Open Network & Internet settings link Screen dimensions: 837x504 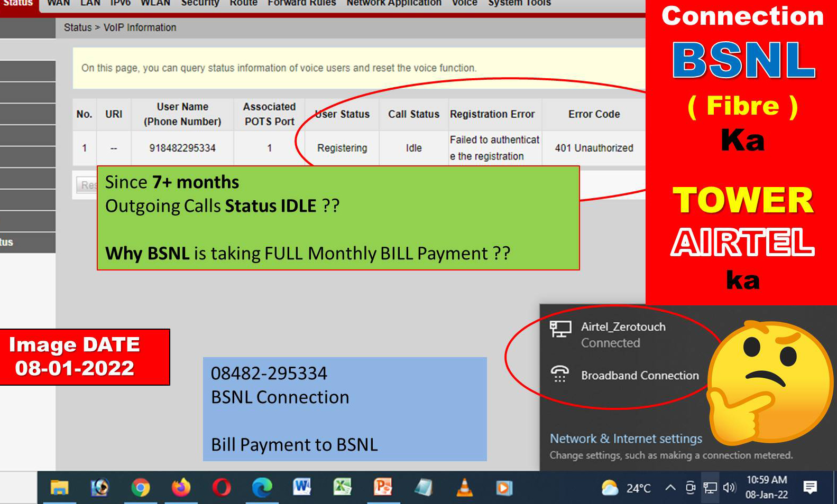(626, 438)
